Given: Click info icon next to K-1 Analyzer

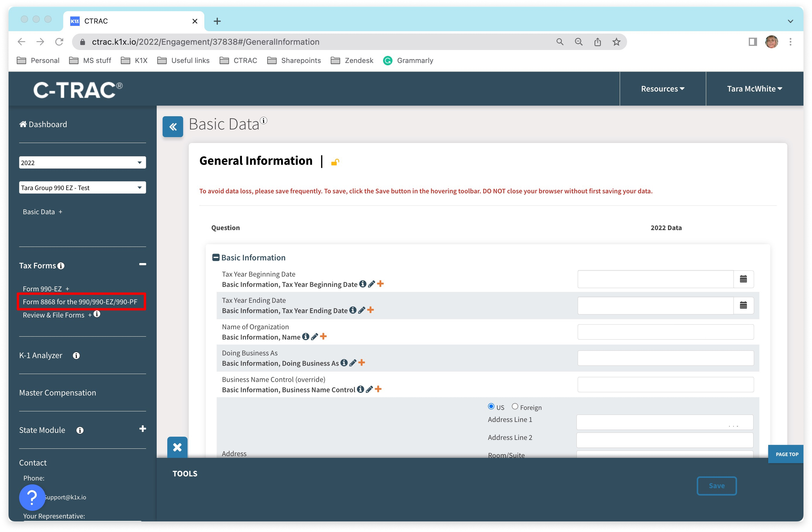Looking at the screenshot, I should [x=76, y=355].
